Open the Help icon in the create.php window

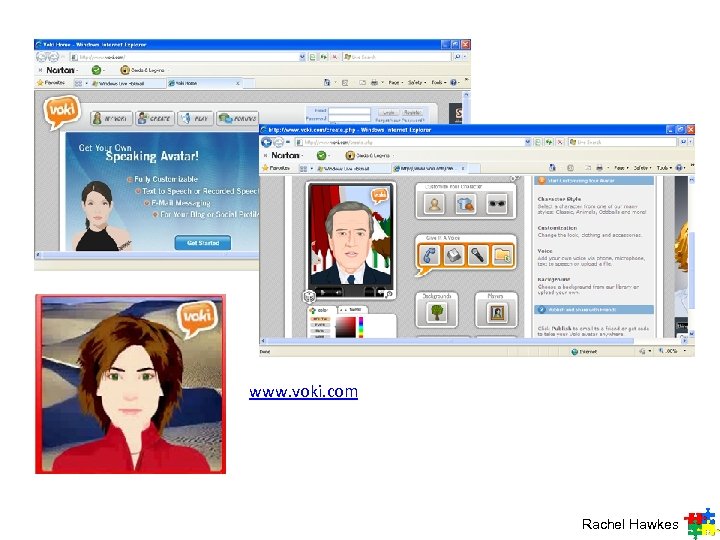click(679, 168)
